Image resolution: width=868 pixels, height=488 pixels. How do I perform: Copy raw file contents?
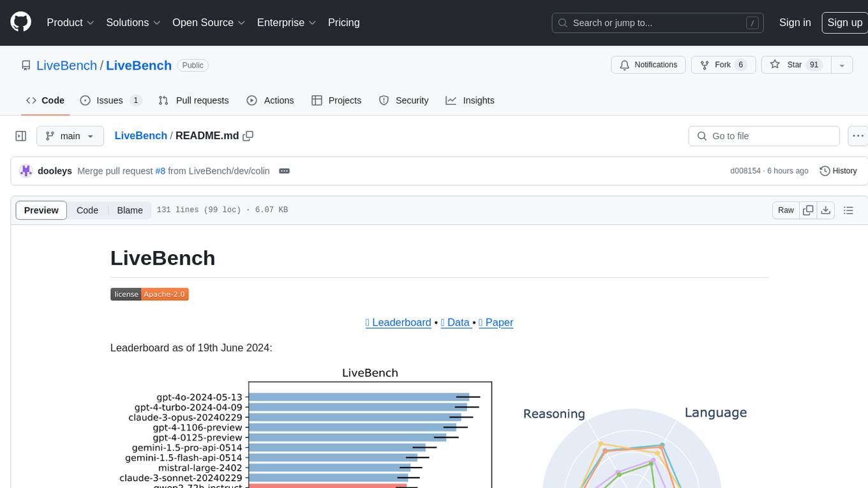[809, 210]
